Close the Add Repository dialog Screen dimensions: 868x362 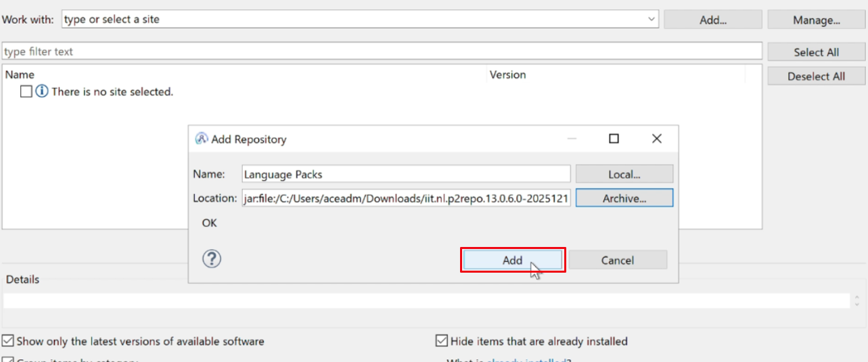[656, 139]
